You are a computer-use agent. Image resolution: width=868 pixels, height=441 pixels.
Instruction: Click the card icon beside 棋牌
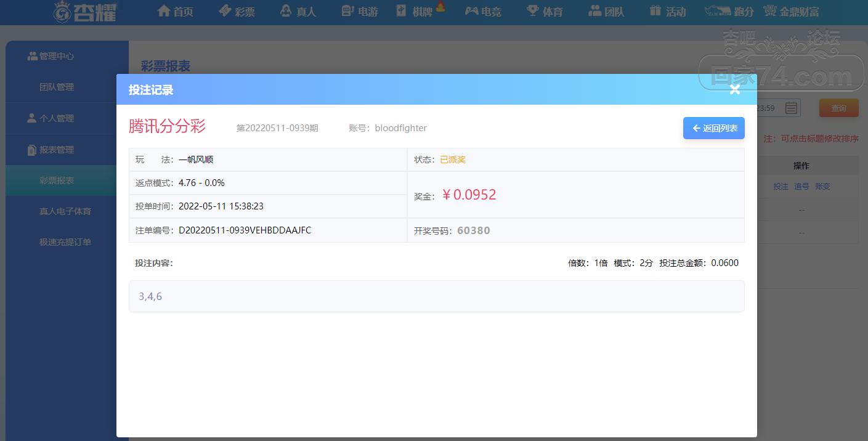point(402,10)
